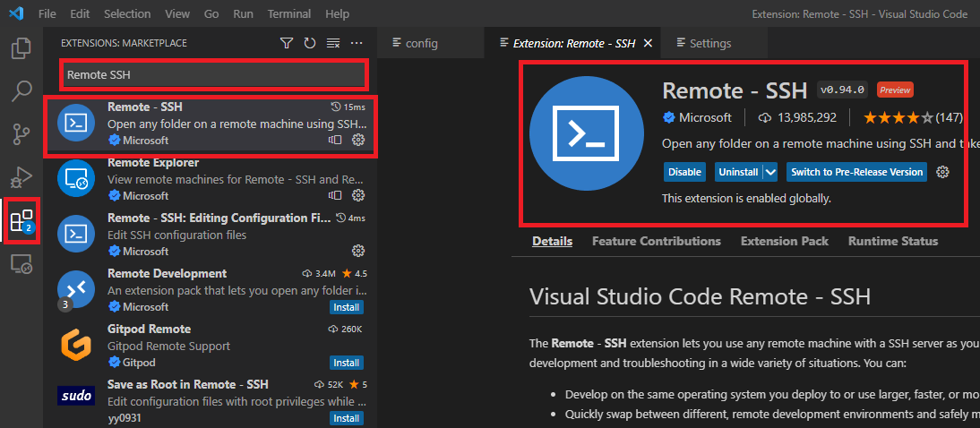Image resolution: width=980 pixels, height=428 pixels.
Task: Click the Visual Studio Code Remote - SSH heading
Action: [700, 296]
